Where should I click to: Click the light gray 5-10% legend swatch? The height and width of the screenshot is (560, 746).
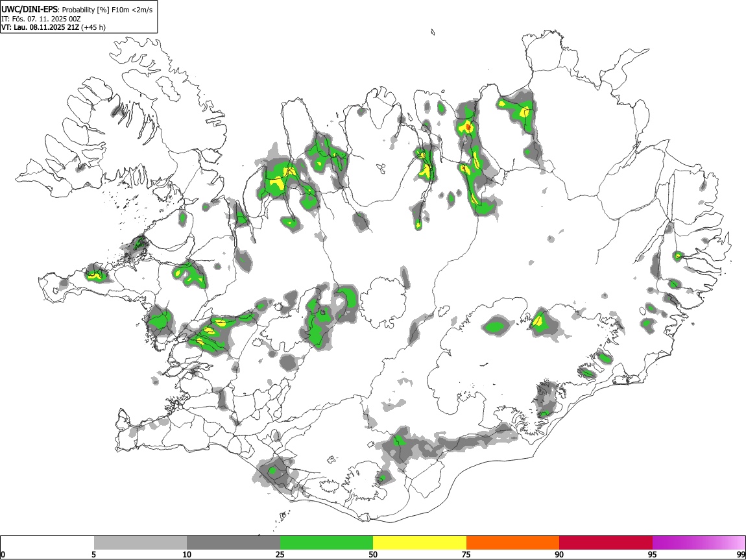coord(140,543)
